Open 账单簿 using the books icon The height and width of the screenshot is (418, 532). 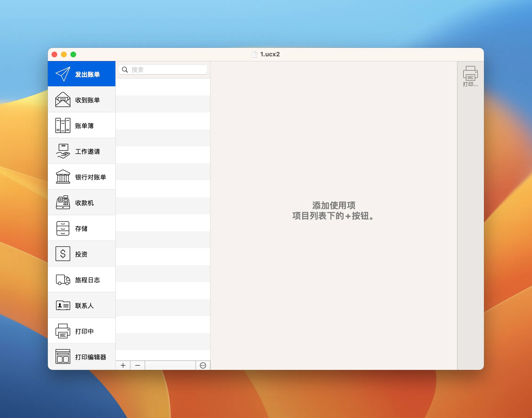coord(63,125)
